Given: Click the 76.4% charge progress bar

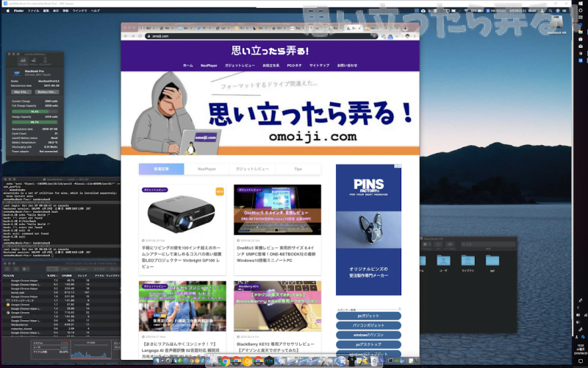Looking at the screenshot, I should click(35, 112).
